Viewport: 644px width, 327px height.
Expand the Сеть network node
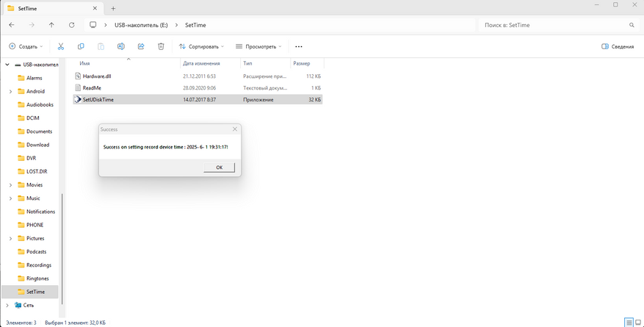[7, 305]
